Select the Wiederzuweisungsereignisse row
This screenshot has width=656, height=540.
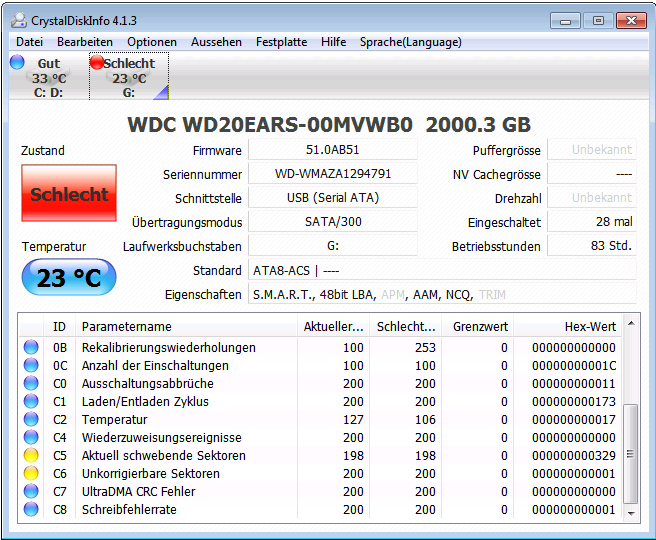[x=320, y=437]
